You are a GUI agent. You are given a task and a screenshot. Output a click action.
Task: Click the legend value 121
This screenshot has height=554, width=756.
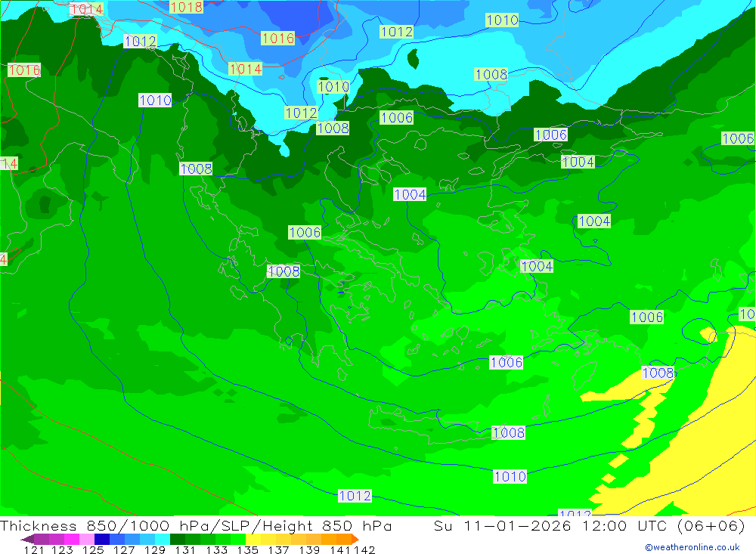pos(34,549)
